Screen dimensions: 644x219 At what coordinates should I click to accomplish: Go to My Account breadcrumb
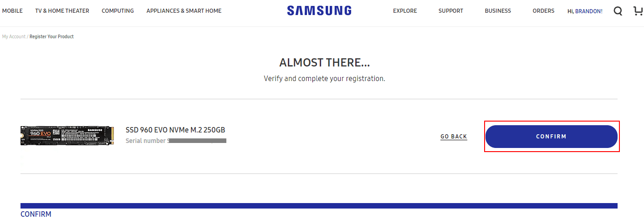coord(14,36)
